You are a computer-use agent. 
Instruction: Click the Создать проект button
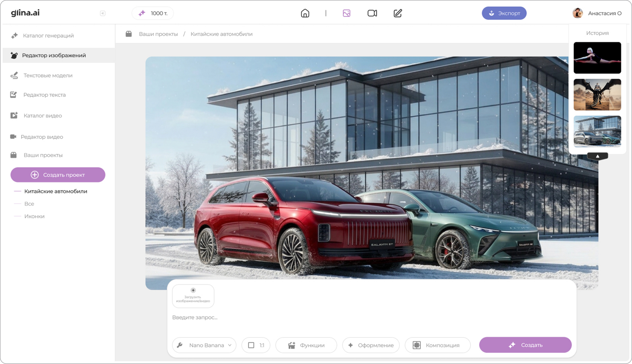[x=58, y=175]
